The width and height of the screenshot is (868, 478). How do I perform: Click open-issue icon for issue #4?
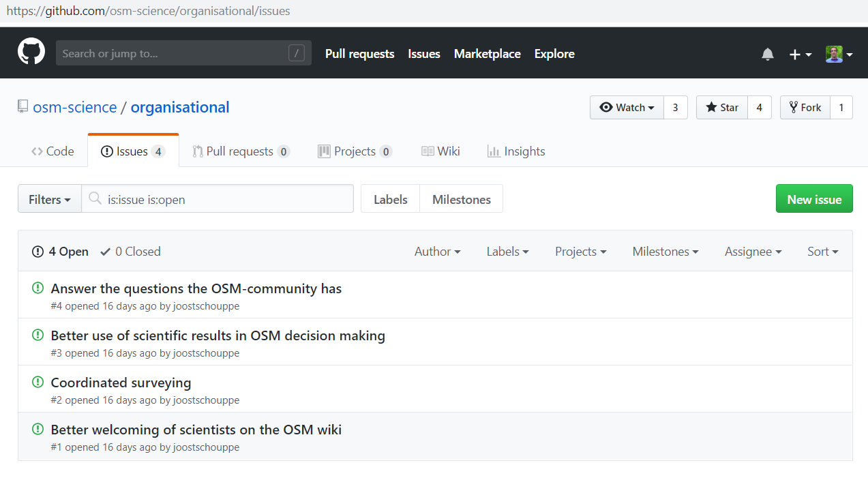click(38, 288)
